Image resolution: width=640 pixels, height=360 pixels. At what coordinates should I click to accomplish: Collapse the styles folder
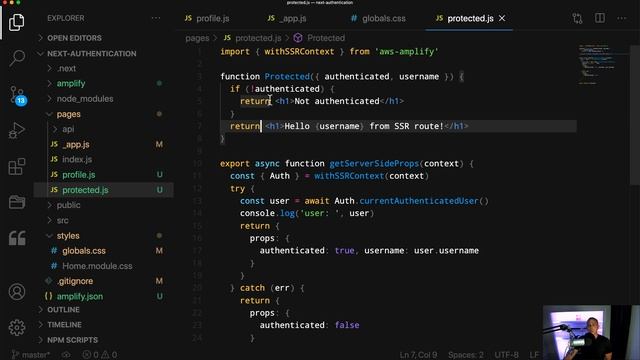[68, 236]
